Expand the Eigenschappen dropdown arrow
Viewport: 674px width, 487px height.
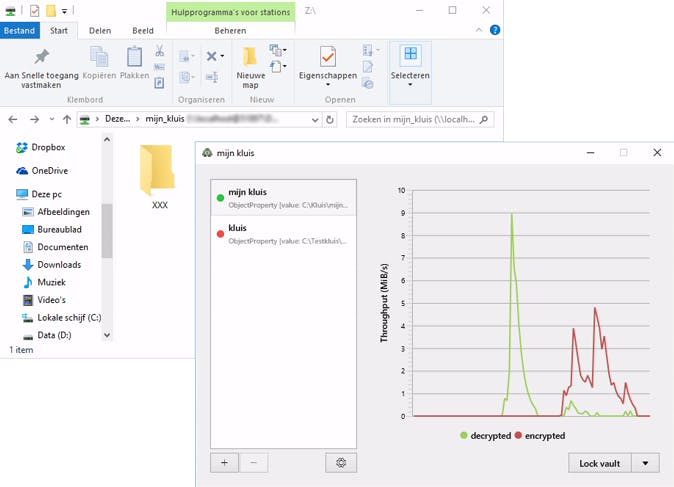[328, 85]
